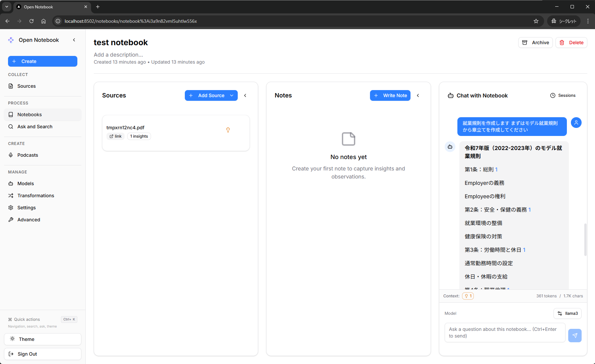Click the Create button in sidebar
This screenshot has height=364, width=595.
point(43,61)
